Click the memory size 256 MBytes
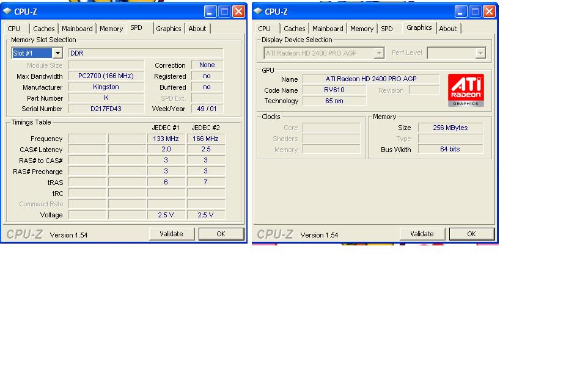 point(450,128)
